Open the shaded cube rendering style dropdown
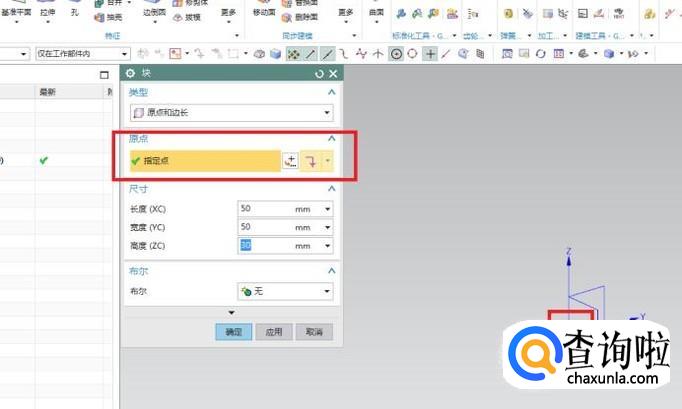Screen dimensions: 682x409 pyautogui.click(x=622, y=54)
